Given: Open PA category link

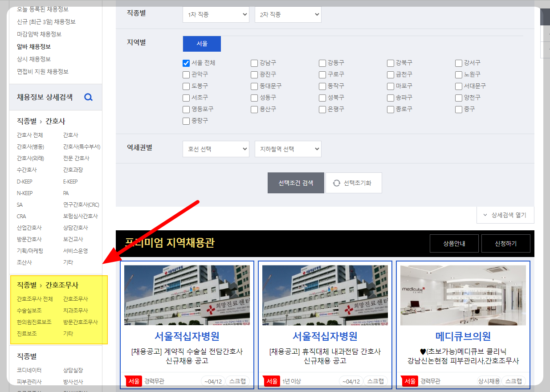Looking at the screenshot, I should 66,193.
